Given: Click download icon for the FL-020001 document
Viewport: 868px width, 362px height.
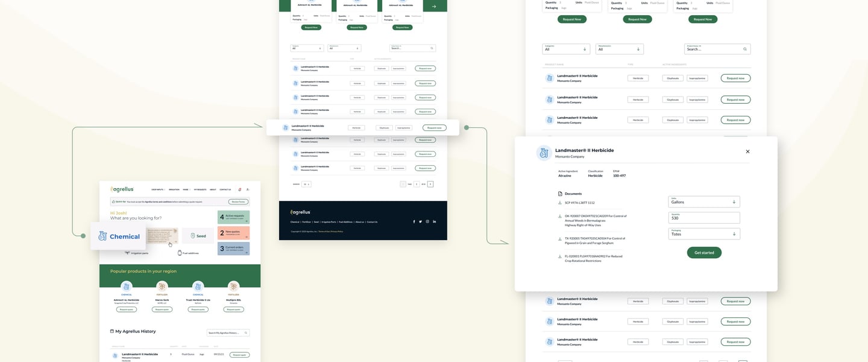Looking at the screenshot, I should [x=560, y=256].
